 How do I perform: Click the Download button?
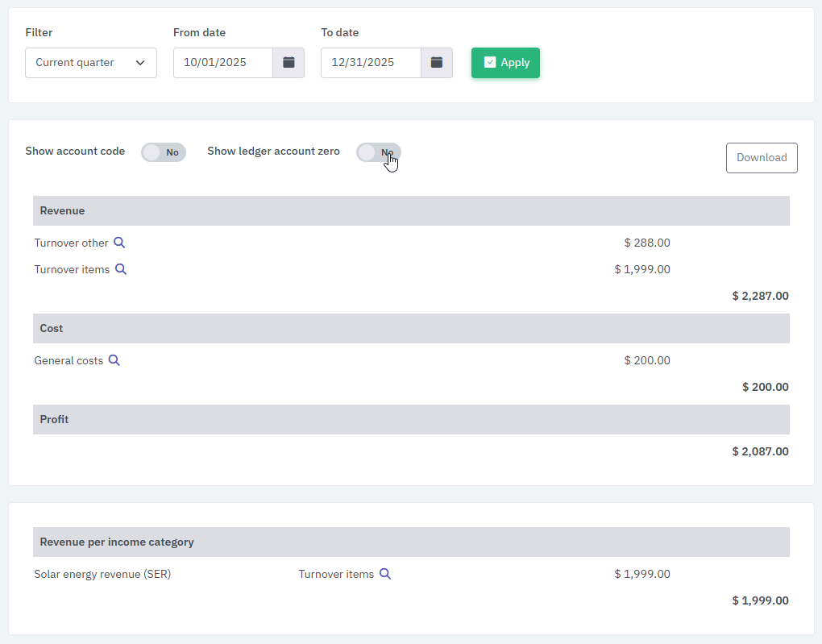pos(762,158)
